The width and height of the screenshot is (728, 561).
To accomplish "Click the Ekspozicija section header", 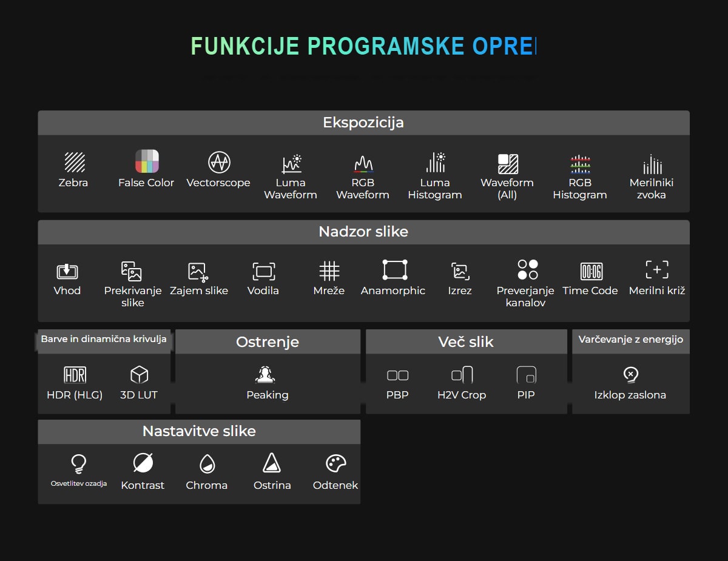I will click(x=363, y=123).
